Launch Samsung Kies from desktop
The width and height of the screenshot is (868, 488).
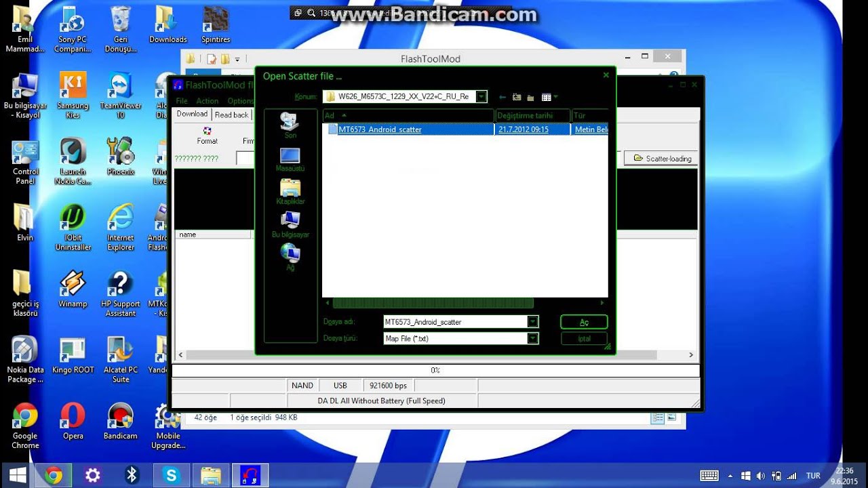pos(73,96)
